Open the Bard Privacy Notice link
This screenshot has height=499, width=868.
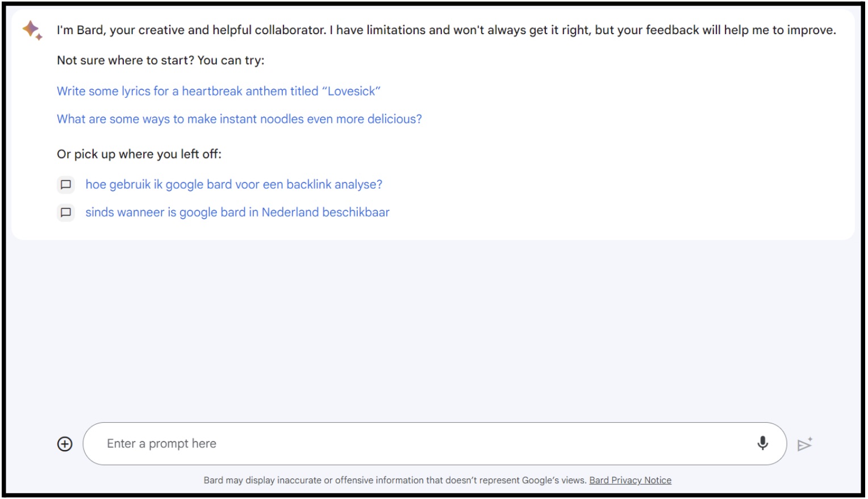(x=630, y=480)
